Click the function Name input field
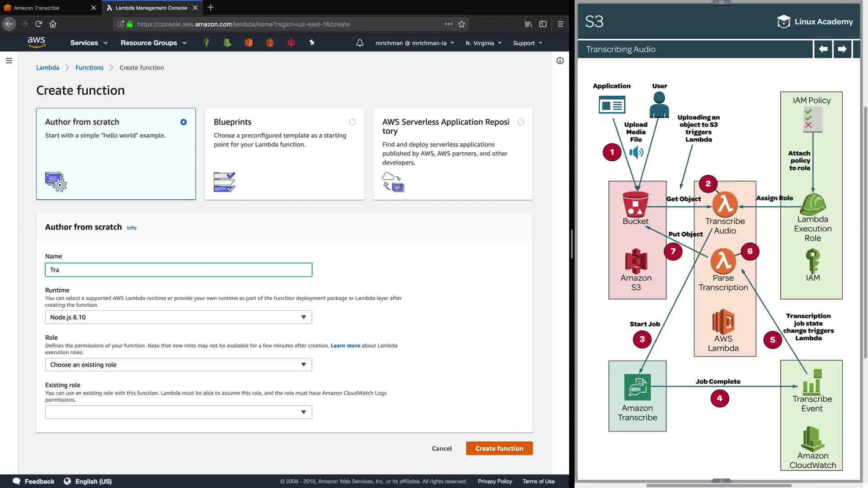Image resolution: width=868 pixels, height=488 pixels. pyautogui.click(x=178, y=270)
